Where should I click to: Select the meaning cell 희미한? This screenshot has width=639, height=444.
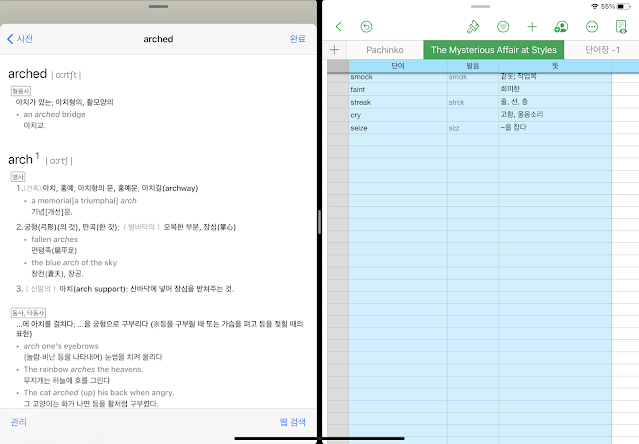tap(555, 89)
